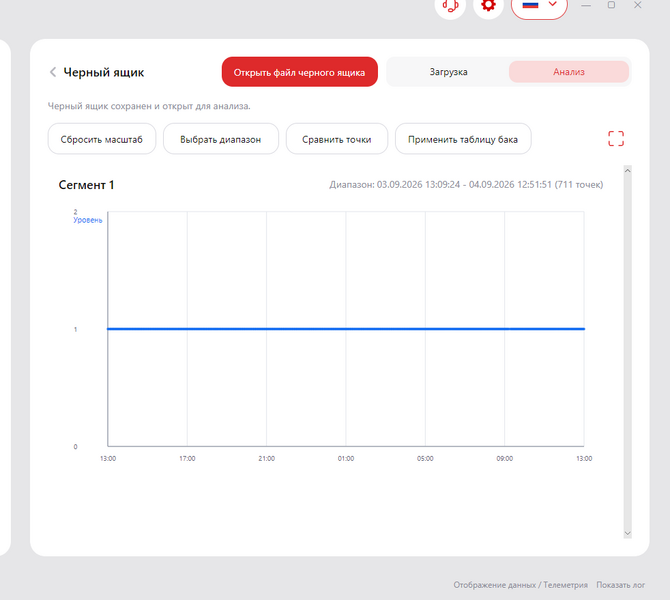Click the Показать лог link
Image resolution: width=670 pixels, height=600 pixels.
620,585
